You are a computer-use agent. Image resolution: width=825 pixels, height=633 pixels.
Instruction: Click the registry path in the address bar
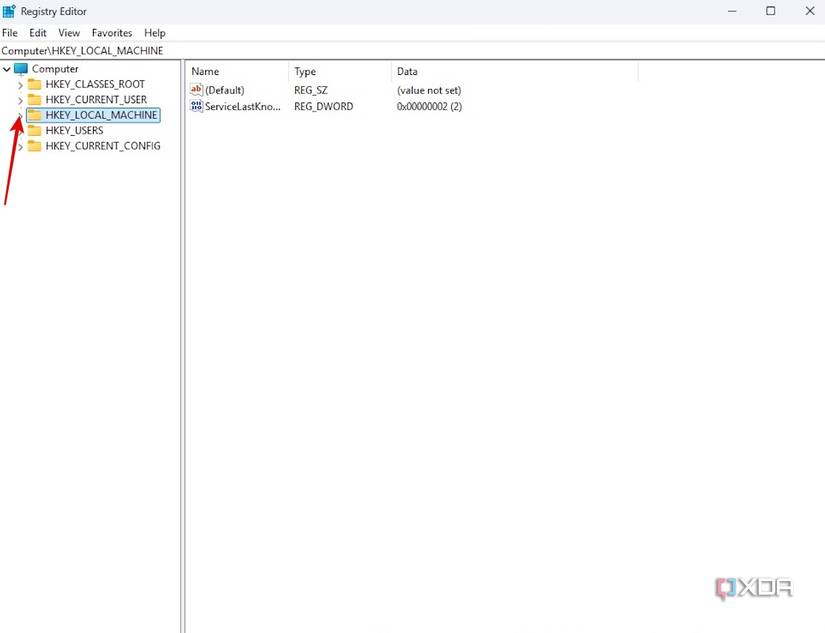click(83, 50)
